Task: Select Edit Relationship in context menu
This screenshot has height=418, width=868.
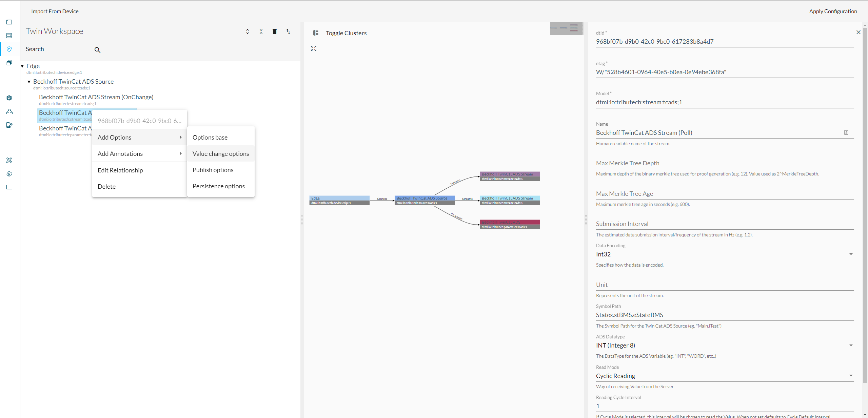Action: 139,170
